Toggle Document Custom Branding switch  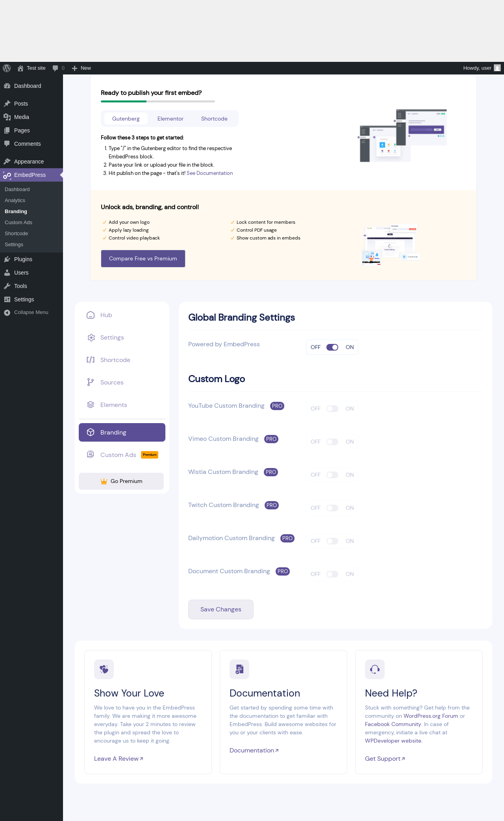332,574
